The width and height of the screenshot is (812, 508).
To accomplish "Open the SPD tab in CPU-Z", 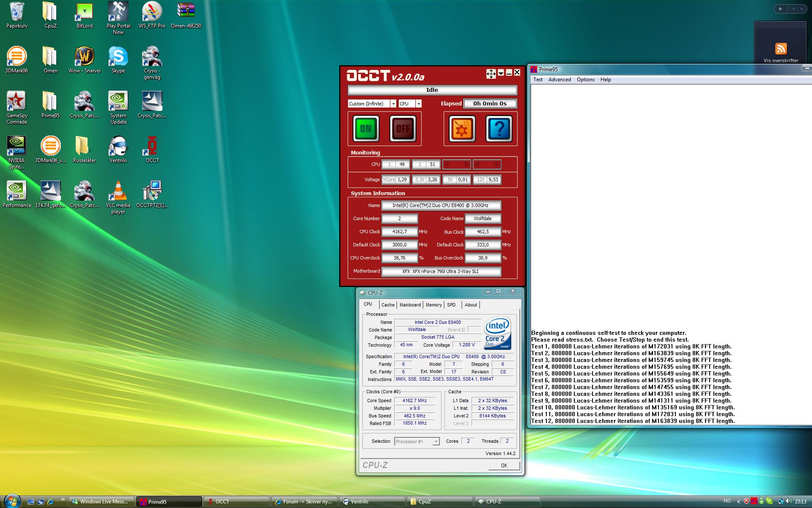I will tap(451, 305).
